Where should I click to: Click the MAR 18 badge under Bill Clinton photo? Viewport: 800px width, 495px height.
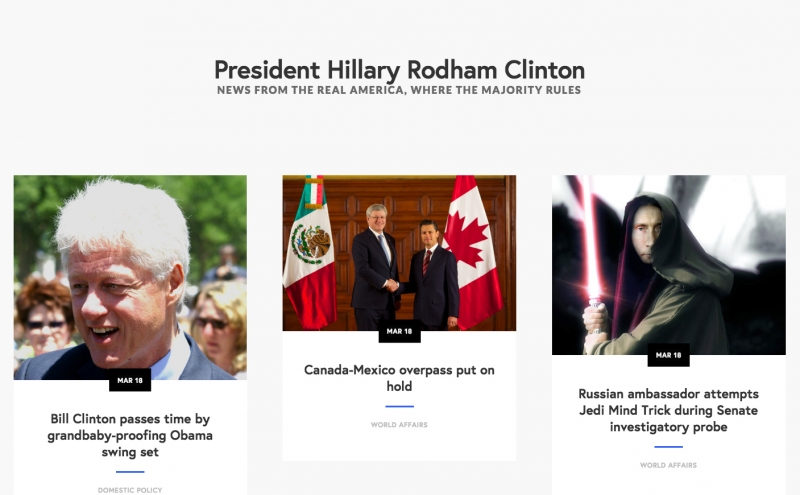pyautogui.click(x=130, y=380)
